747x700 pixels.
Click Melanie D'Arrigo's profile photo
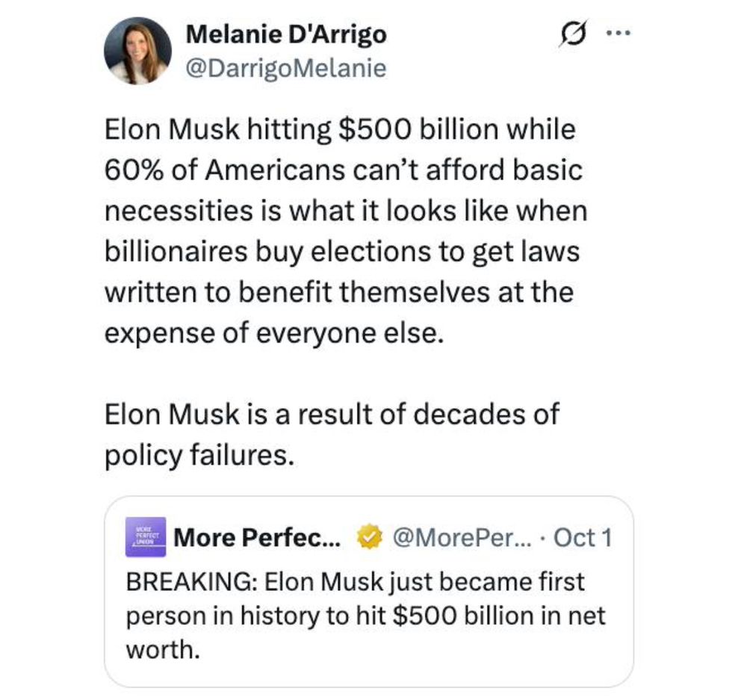click(x=137, y=51)
